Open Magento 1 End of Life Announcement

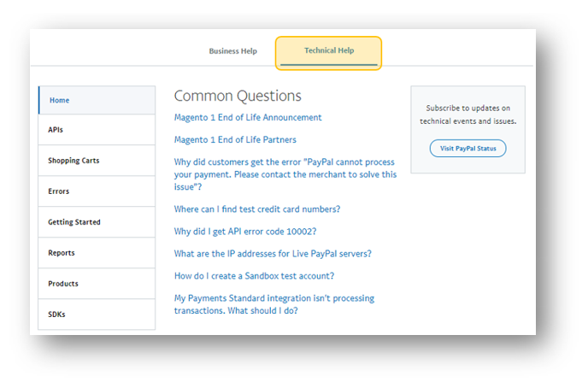pos(248,117)
